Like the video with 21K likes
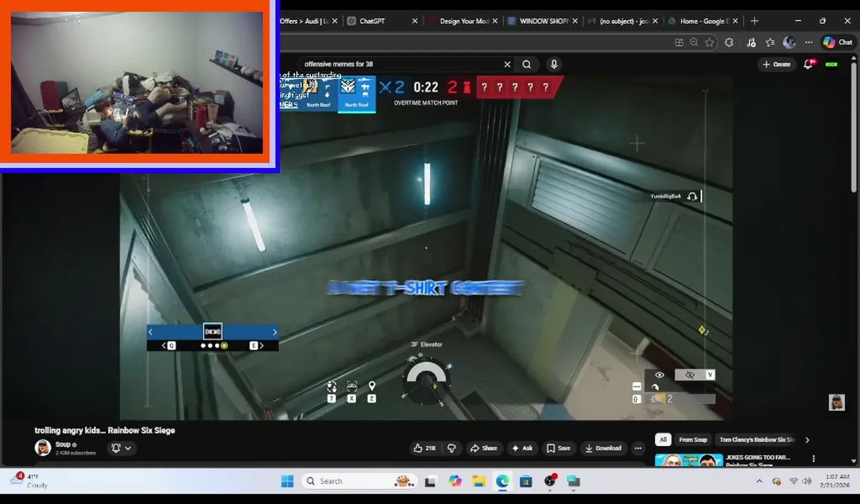The width and height of the screenshot is (860, 504). pos(426,448)
